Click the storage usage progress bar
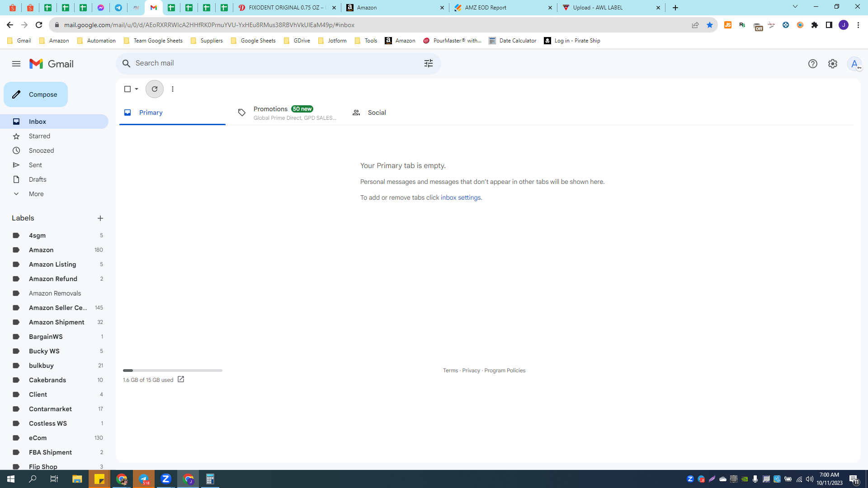 173,371
